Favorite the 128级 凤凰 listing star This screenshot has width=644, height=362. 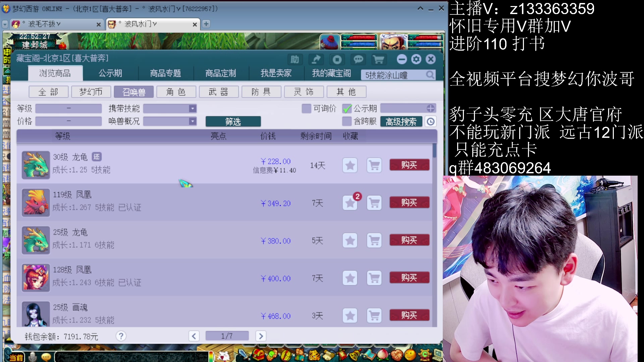[350, 278]
